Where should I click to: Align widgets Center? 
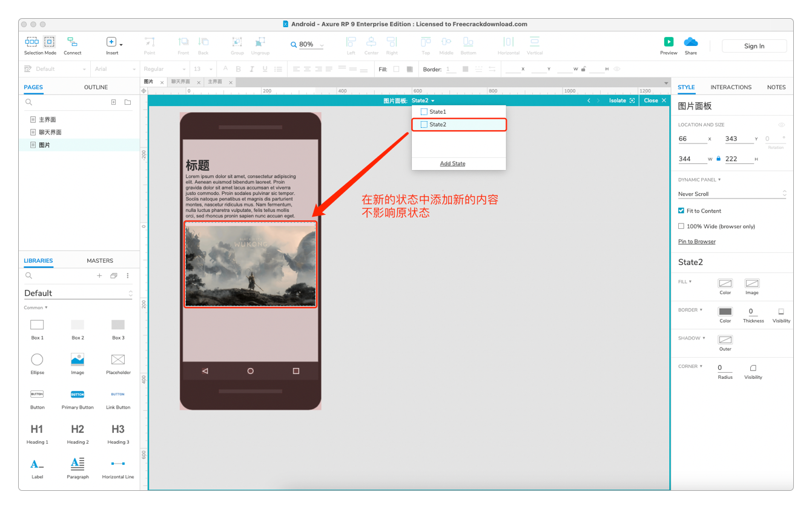(371, 42)
